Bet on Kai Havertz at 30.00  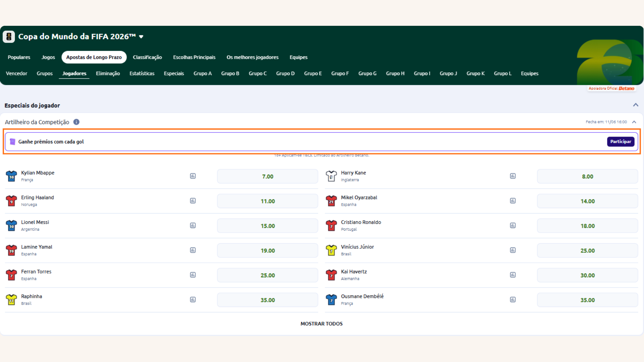coord(588,275)
